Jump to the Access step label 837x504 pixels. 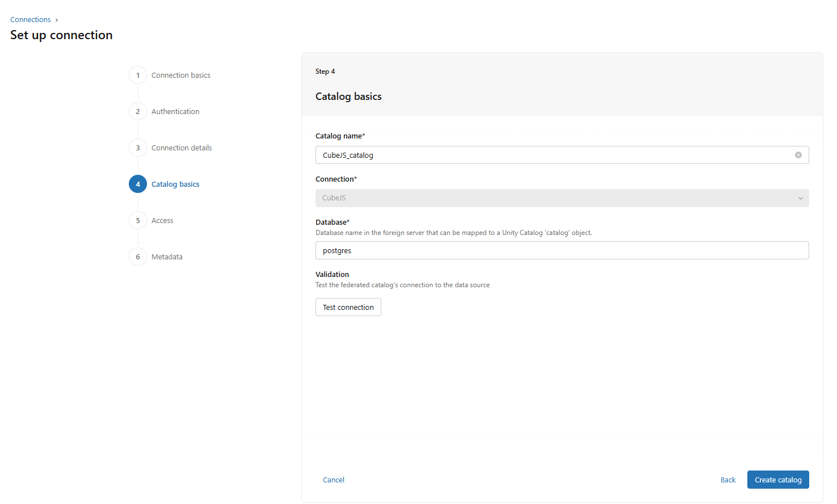(162, 220)
